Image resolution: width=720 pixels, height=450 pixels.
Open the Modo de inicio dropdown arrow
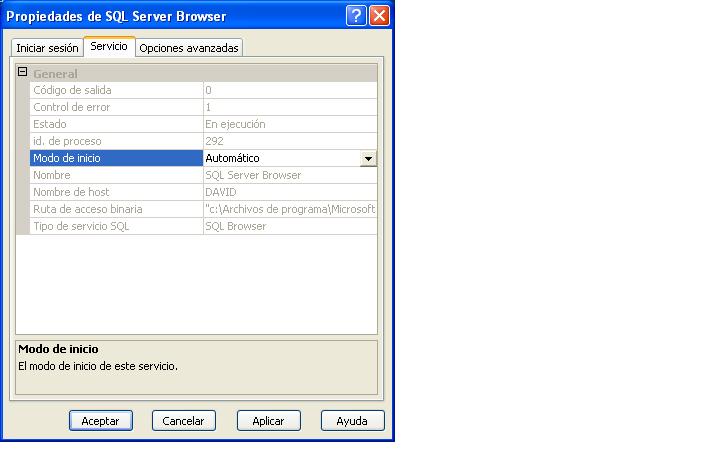[x=368, y=158]
